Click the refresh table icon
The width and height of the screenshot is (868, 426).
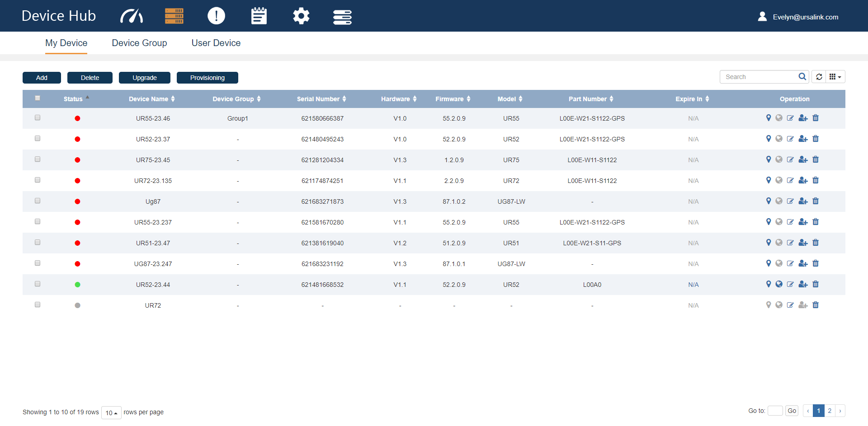coord(819,77)
